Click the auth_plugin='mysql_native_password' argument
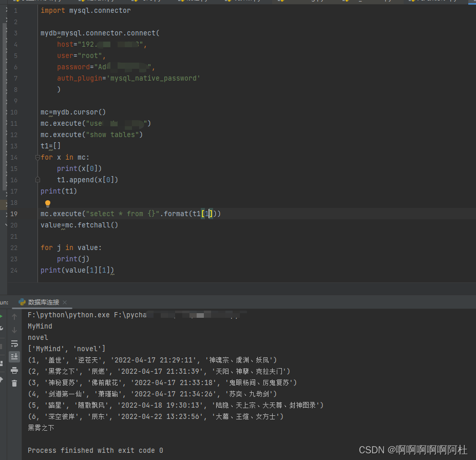The image size is (476, 460). point(129,78)
